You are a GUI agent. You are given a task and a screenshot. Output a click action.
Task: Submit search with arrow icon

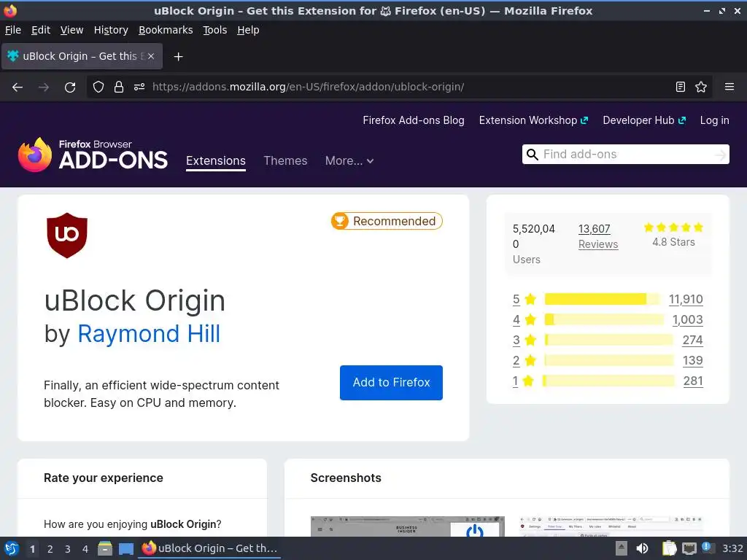pyautogui.click(x=721, y=155)
